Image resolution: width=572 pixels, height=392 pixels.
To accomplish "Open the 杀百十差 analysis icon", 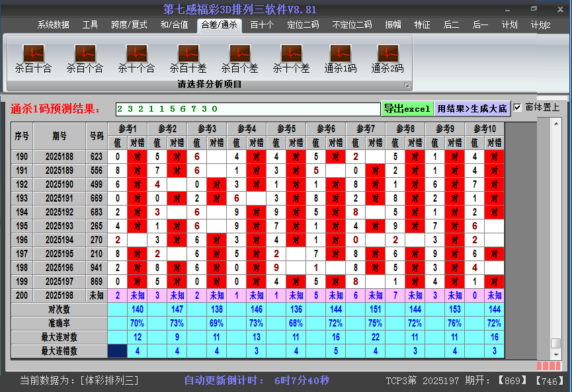I will [x=188, y=59].
